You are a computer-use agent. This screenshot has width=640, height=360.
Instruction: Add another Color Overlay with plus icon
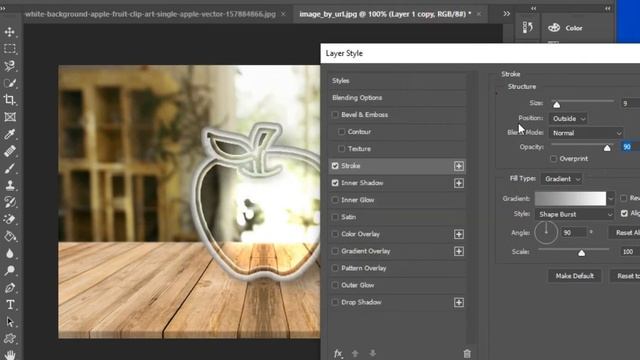coord(459,234)
